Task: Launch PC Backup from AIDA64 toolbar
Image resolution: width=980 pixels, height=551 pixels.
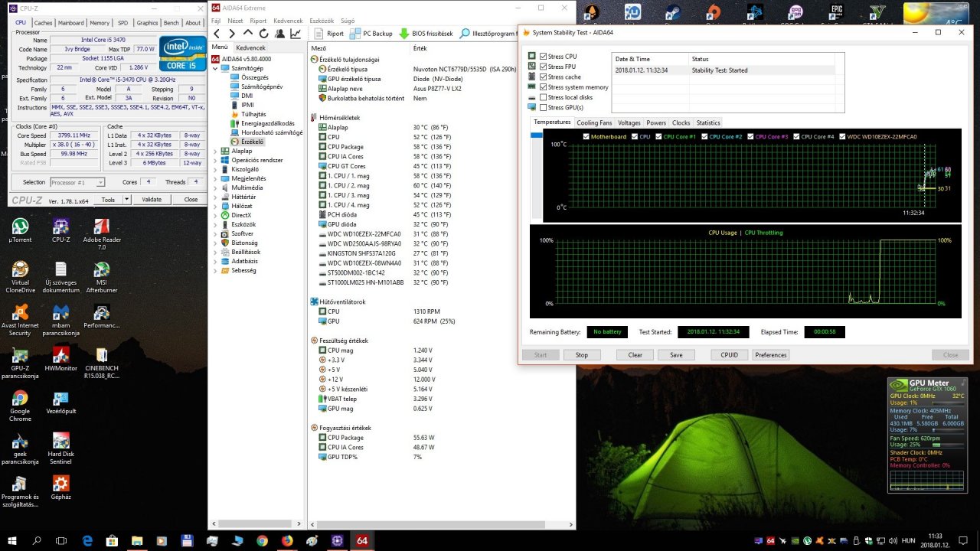Action: coord(371,34)
